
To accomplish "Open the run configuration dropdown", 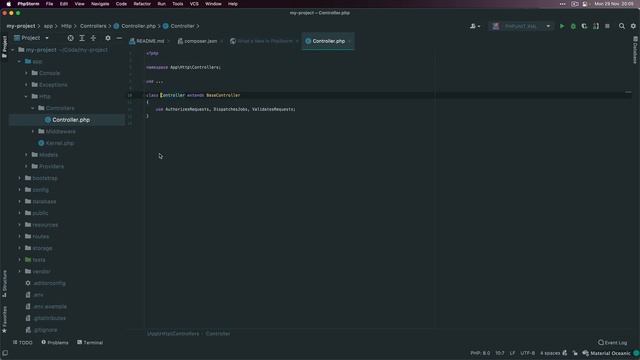I will [522, 26].
